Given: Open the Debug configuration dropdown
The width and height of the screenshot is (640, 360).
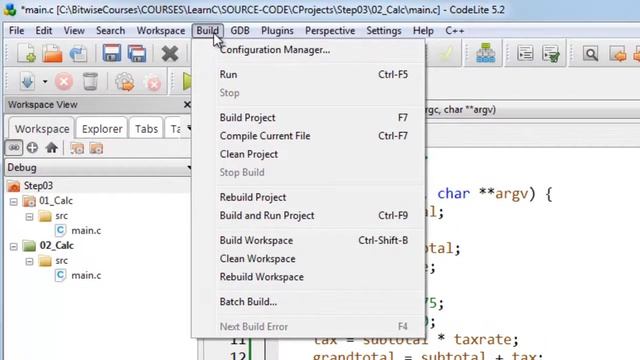Looking at the screenshot, I should point(98,167).
